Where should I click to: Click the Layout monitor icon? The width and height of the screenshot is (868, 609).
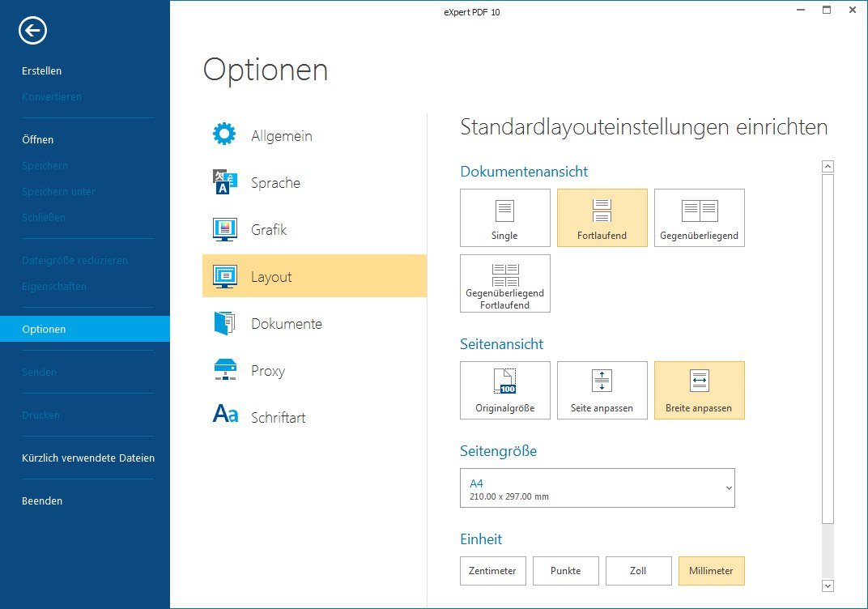[225, 276]
